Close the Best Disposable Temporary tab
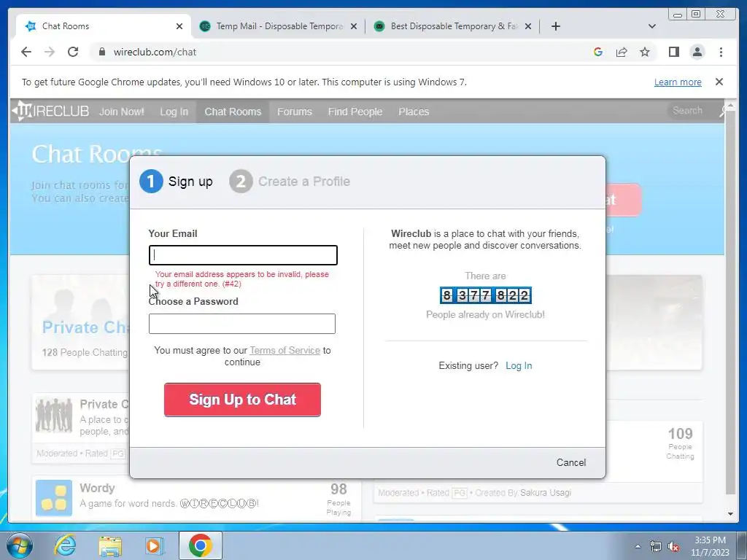Screen dimensions: 747x560 [x=528, y=26]
